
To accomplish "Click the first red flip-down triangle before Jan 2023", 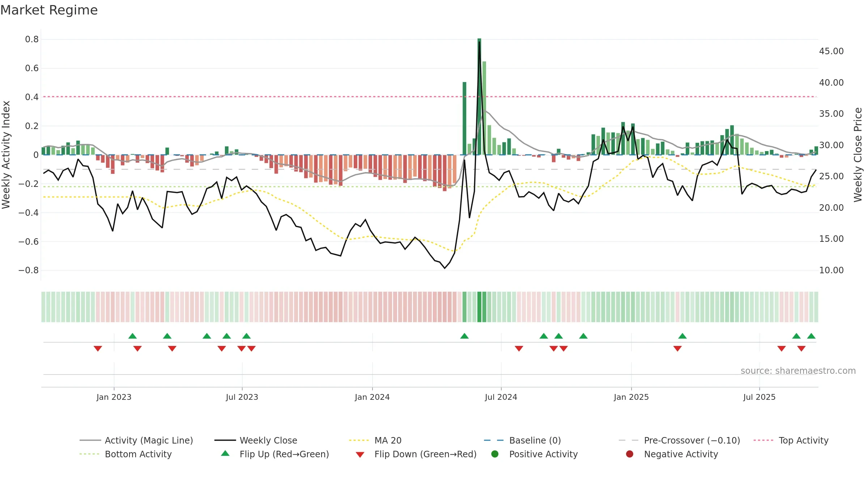I will (x=98, y=348).
